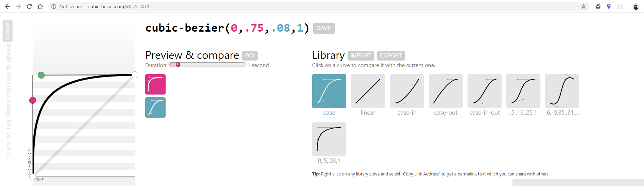Open the mail extension icon

[x=598, y=6]
